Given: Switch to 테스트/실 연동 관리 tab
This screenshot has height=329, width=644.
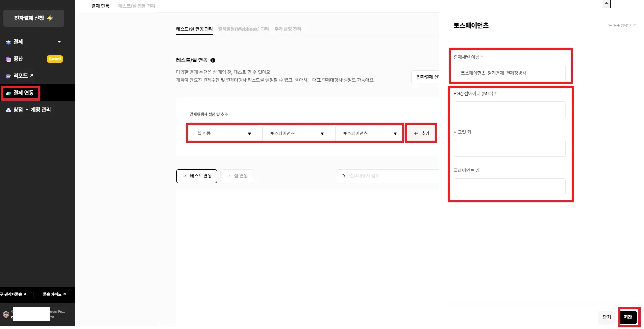Looking at the screenshot, I should (x=195, y=29).
